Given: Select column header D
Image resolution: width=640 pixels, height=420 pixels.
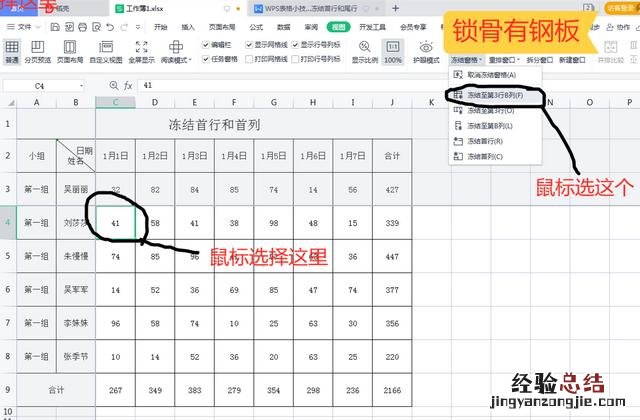Looking at the screenshot, I should coord(155,102).
